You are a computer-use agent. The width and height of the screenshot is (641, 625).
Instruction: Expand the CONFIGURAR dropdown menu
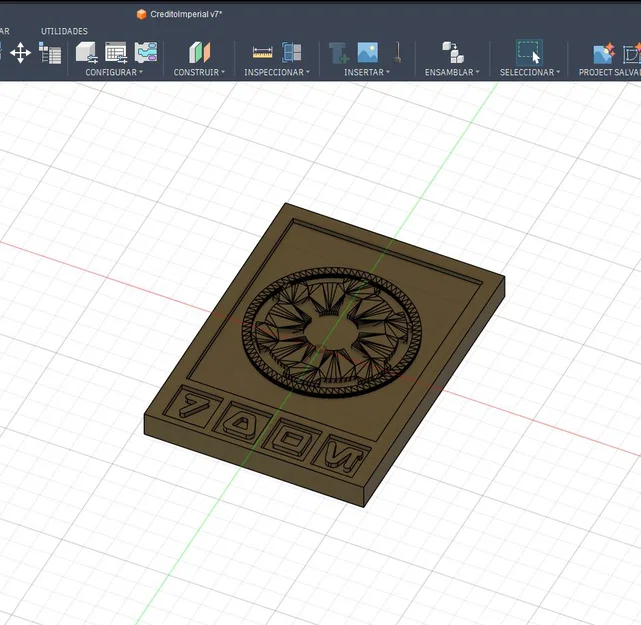pos(114,72)
